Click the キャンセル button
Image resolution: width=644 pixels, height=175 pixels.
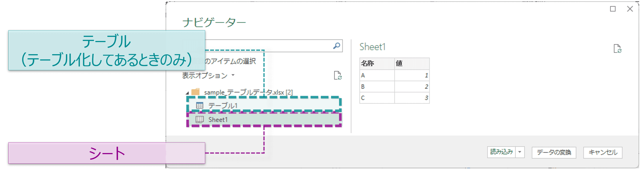(603, 152)
